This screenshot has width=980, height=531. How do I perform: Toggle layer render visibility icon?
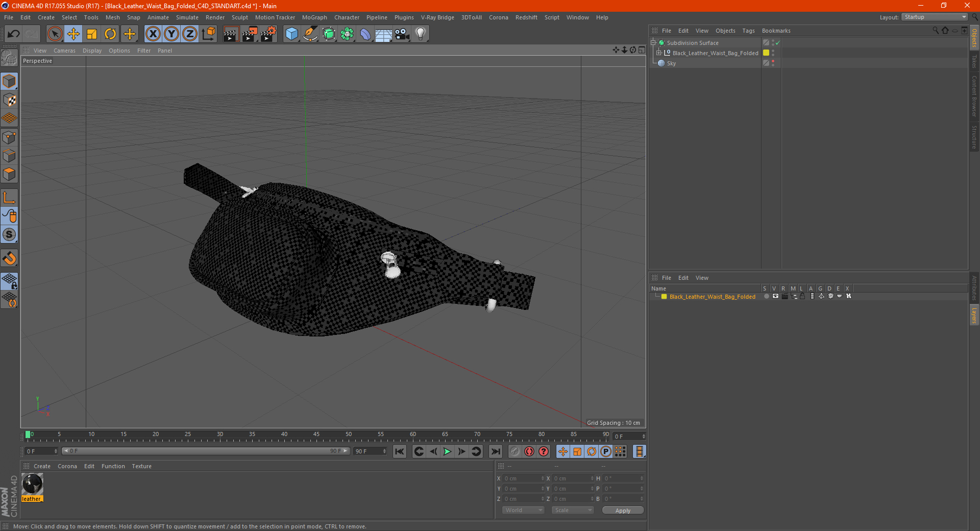click(x=785, y=297)
